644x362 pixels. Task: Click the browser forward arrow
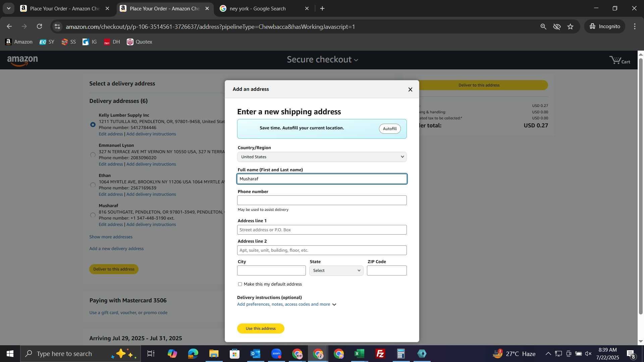click(24, 26)
